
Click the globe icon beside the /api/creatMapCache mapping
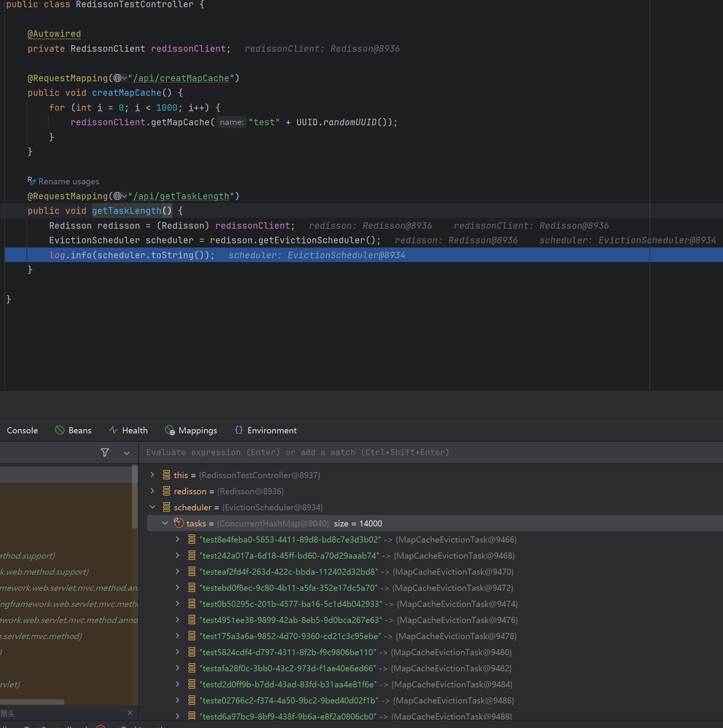118,78
